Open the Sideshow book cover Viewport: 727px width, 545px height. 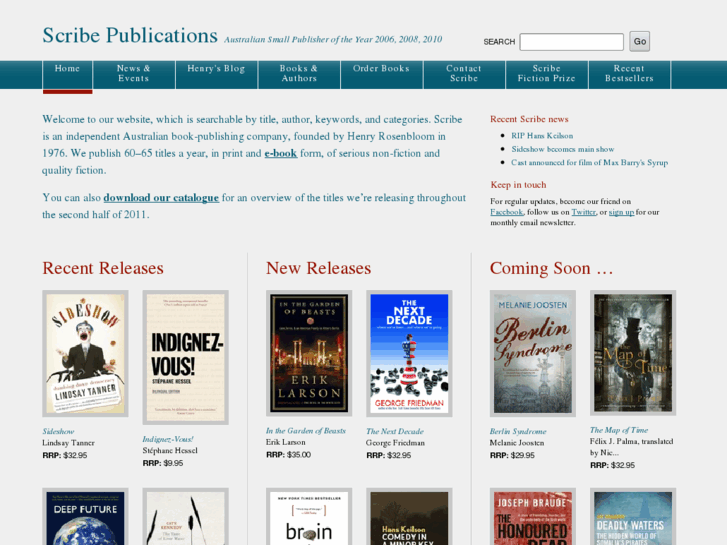click(85, 353)
